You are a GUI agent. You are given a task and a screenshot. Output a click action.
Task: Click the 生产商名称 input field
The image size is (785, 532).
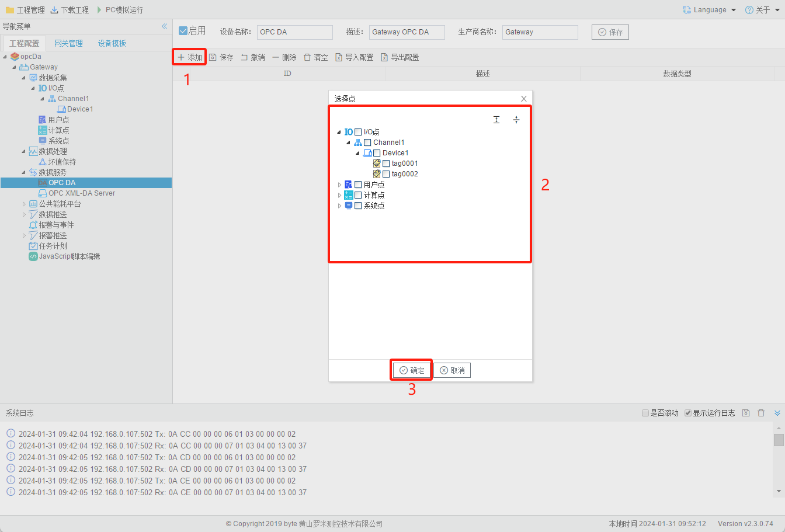pyautogui.click(x=540, y=32)
